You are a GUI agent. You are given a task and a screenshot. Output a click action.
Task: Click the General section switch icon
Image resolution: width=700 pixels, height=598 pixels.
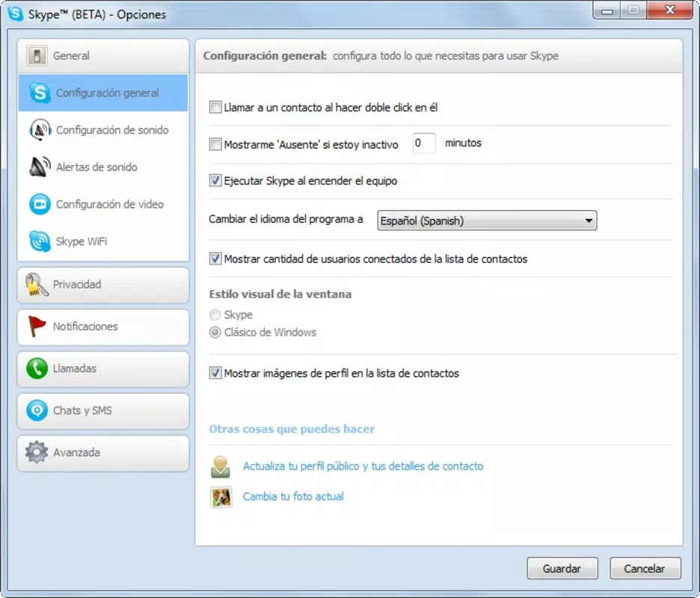37,56
